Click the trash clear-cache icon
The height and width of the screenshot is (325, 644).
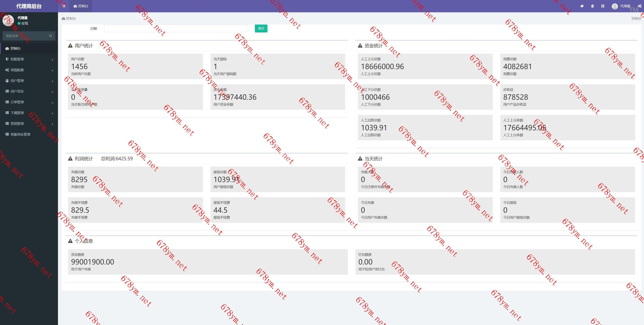[592, 6]
